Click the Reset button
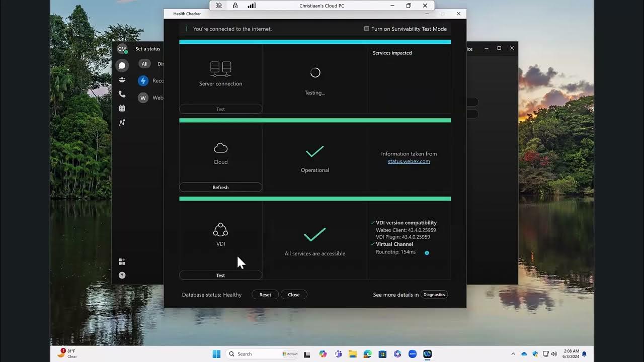644x362 pixels. tap(265, 295)
